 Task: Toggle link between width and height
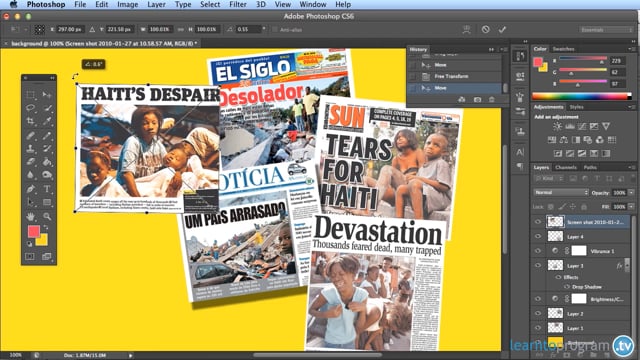(x=180, y=29)
